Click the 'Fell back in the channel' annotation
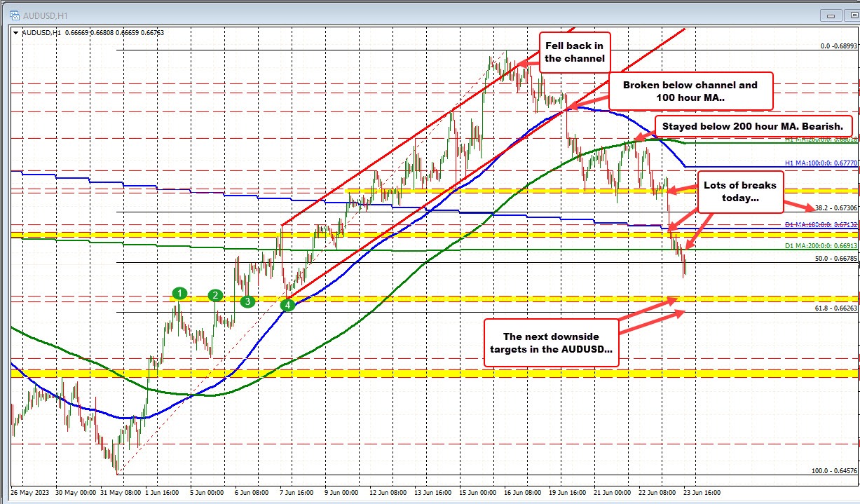Screen dimensions: 860x504 click(x=574, y=52)
